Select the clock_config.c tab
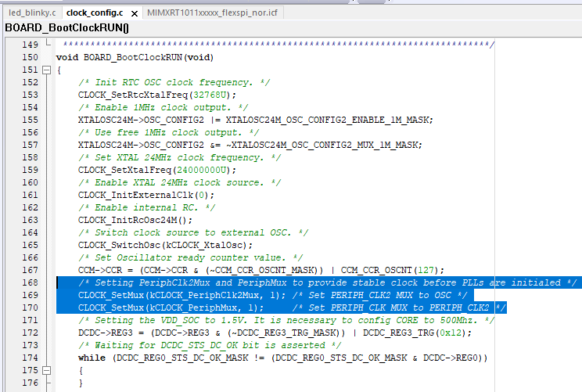The height and width of the screenshot is (392, 582). [95, 13]
